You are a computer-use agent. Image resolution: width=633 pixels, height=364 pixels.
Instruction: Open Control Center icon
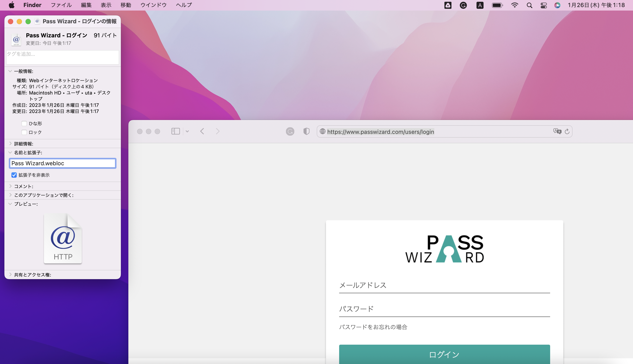click(x=544, y=5)
